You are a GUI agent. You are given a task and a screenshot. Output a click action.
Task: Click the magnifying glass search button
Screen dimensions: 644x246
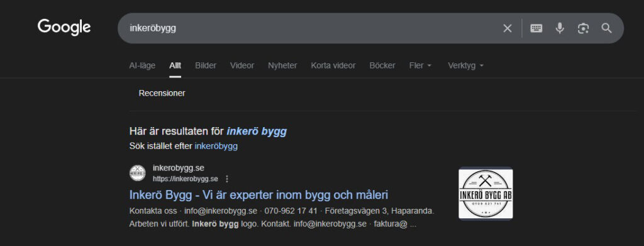(607, 28)
